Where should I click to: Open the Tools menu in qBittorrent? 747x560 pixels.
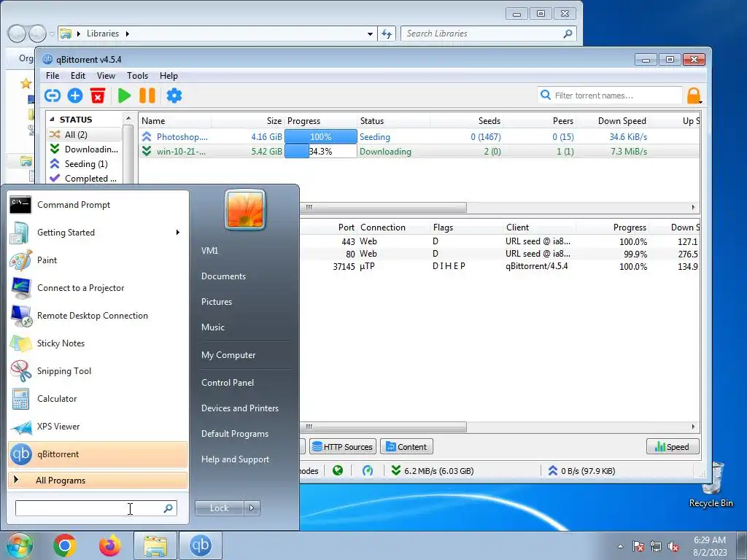[x=137, y=76]
